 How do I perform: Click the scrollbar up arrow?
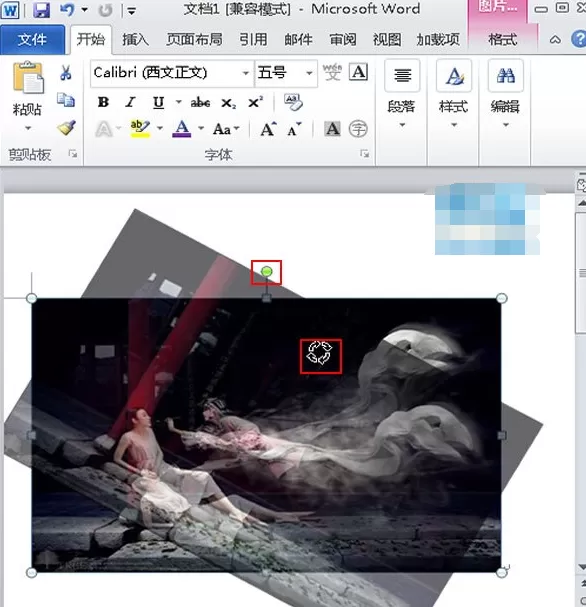coord(581,203)
